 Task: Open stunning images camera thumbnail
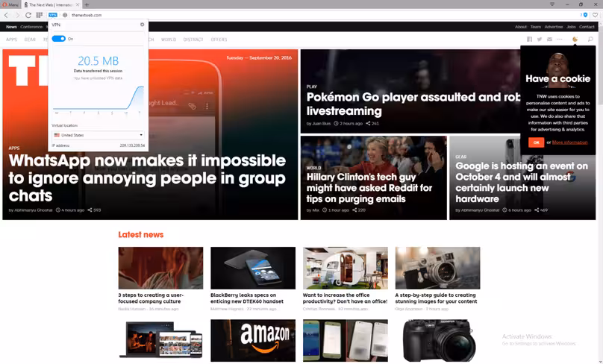437,268
